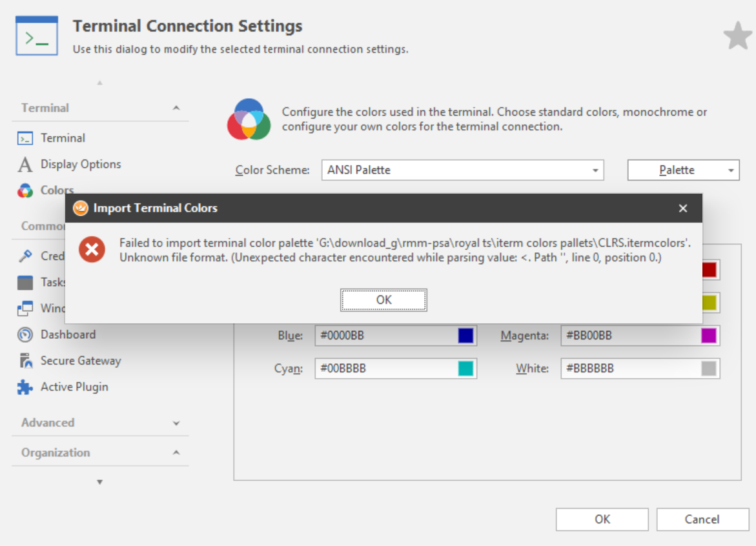Viewport: 756px width, 546px height.
Task: Close the Import Terminal Colors dialog
Action: tap(683, 208)
